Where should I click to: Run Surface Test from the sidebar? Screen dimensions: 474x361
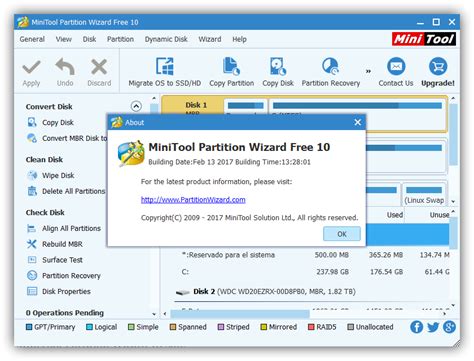click(x=55, y=260)
